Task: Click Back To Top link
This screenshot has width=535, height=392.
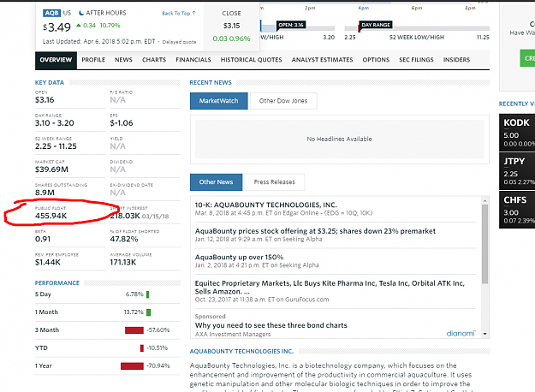Action: [179, 14]
